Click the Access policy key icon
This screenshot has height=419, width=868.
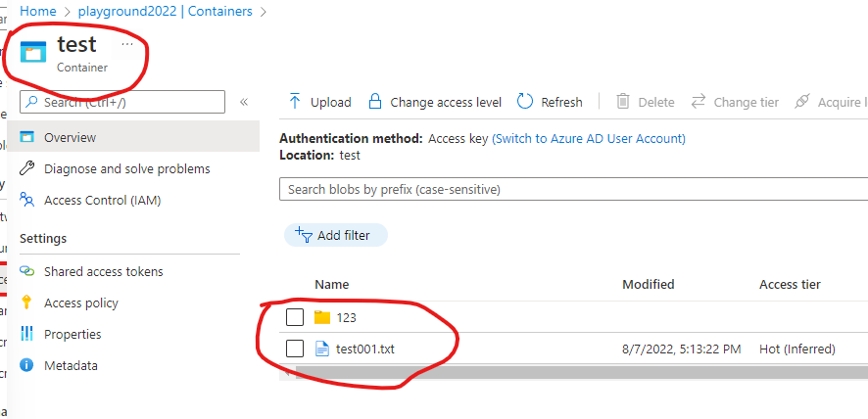coord(26,303)
